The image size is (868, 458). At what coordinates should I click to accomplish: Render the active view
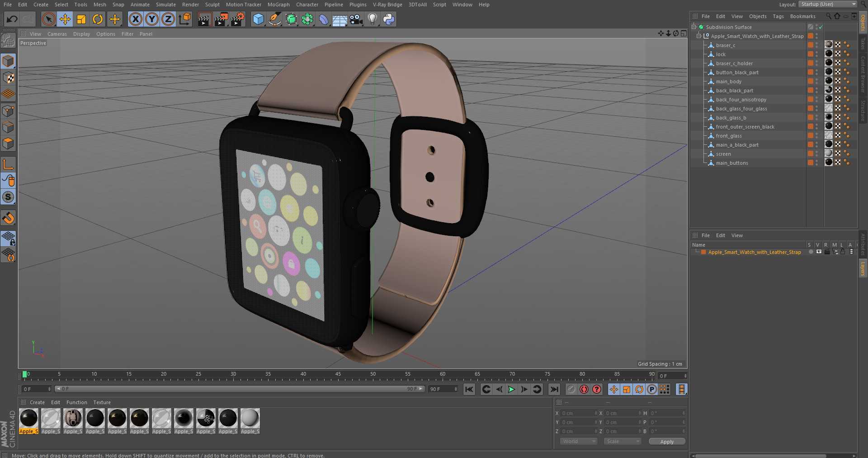tap(204, 19)
